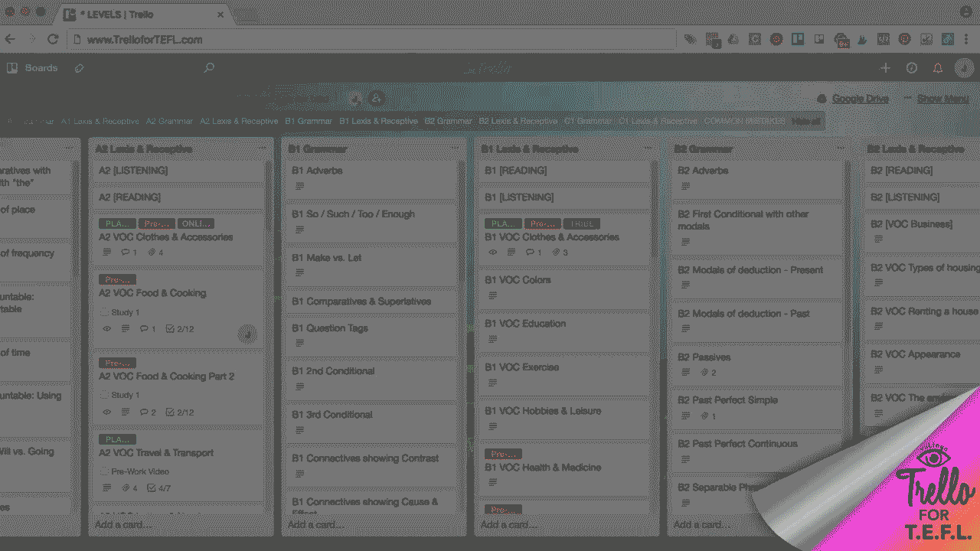Click the browser back arrow
Viewport: 980px width, 551px height.
pyautogui.click(x=10, y=39)
